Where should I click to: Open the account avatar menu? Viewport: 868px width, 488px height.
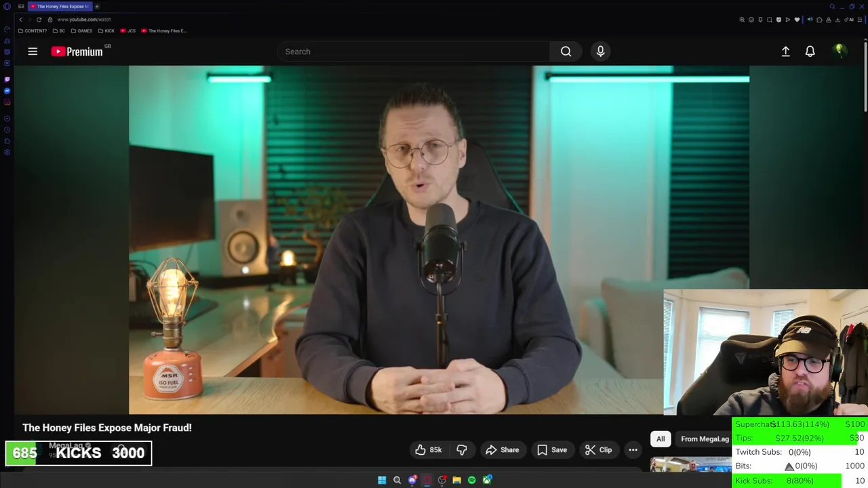coord(840,51)
